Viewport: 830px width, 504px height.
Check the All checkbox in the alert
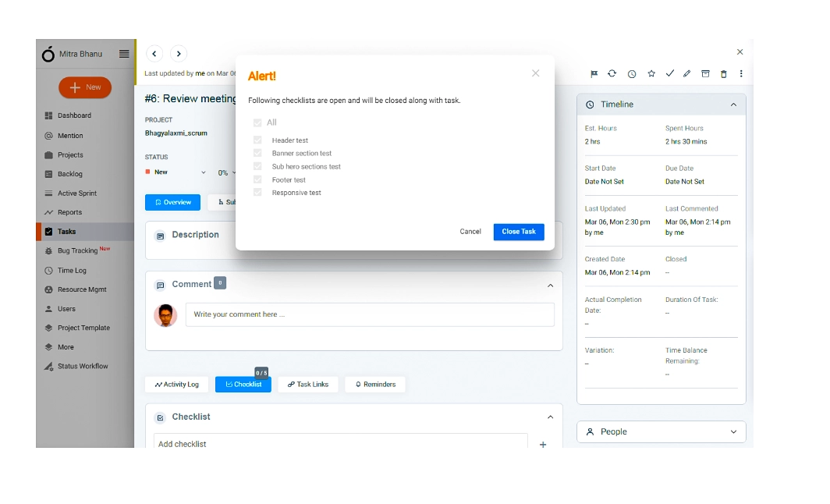pos(258,122)
